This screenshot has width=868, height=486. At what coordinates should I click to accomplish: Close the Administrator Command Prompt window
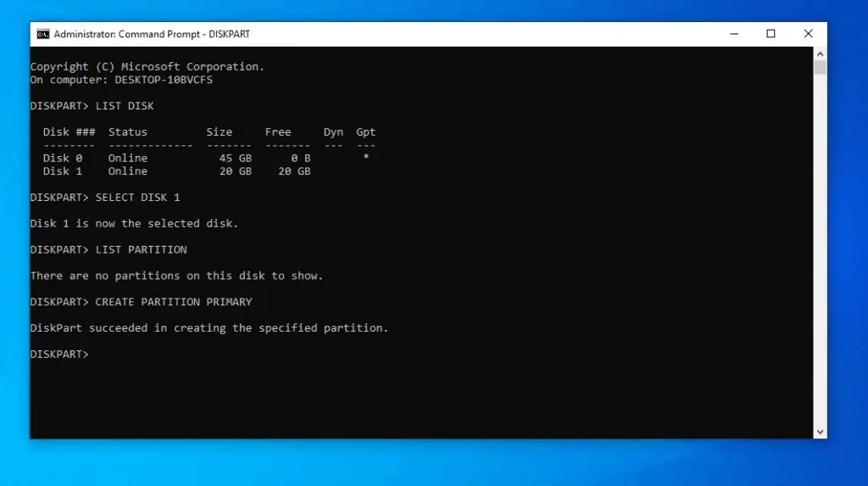[x=808, y=34]
